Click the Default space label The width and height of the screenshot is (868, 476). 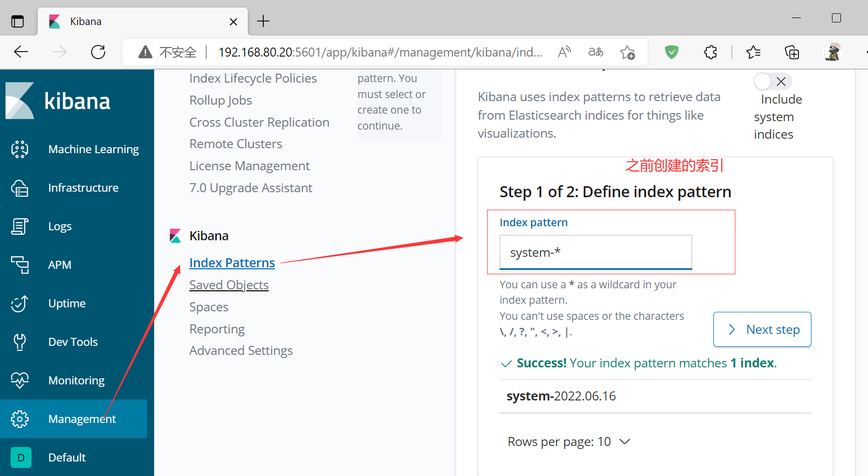click(x=67, y=457)
